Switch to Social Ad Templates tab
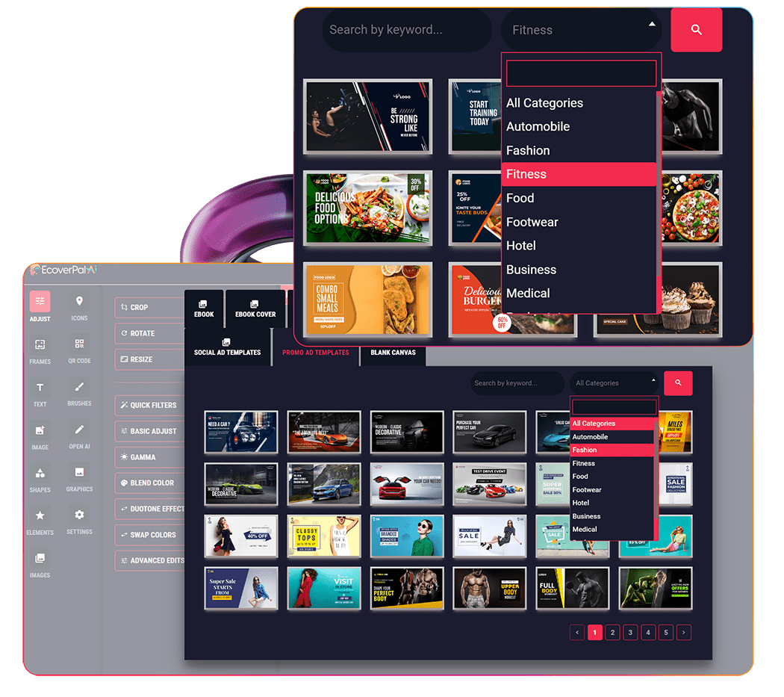Image resolution: width=784 pixels, height=697 pixels. [228, 347]
